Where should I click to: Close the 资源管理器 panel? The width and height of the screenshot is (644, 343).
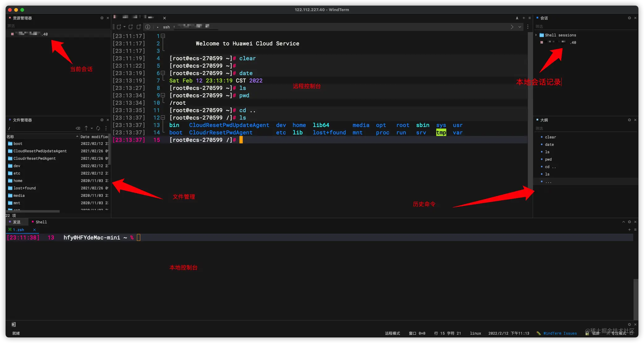point(108,18)
